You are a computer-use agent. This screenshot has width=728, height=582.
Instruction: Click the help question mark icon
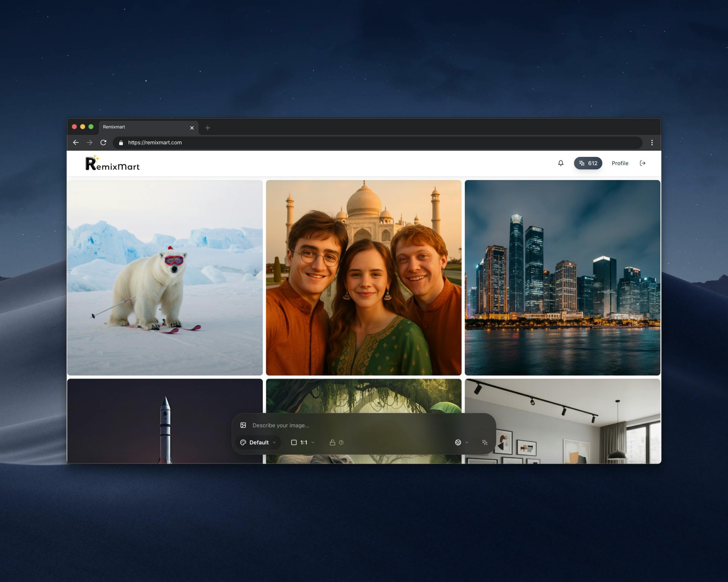pyautogui.click(x=341, y=442)
